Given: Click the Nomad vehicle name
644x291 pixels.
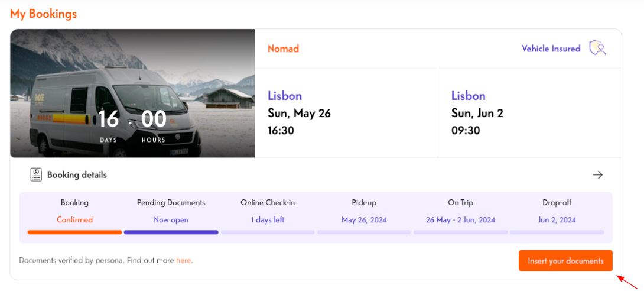Looking at the screenshot, I should 283,48.
